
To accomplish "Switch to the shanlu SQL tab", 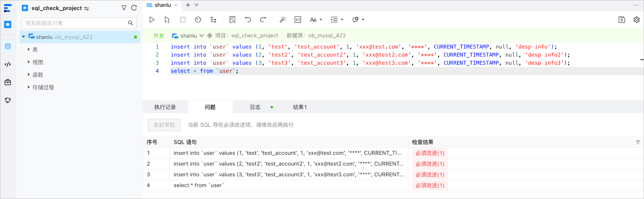I will 162,5.
